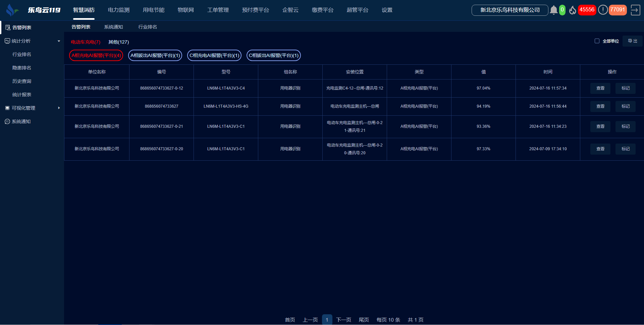This screenshot has height=325, width=644.
Task: Click the red 45556 alarm count badge
Action: pos(587,10)
